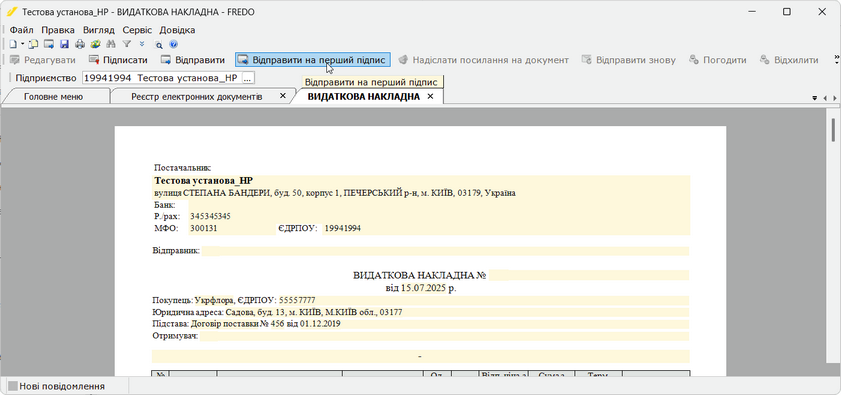
Task: Open the Сервіс menu
Action: [137, 30]
